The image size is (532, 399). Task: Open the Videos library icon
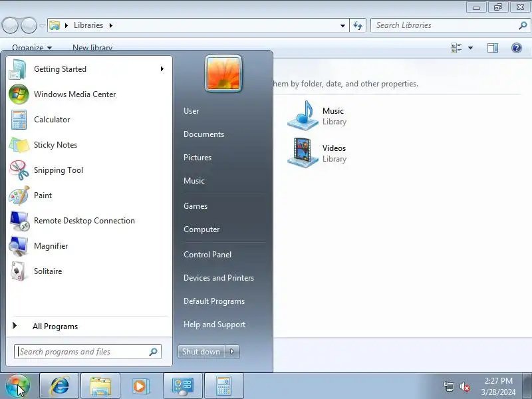[303, 153]
